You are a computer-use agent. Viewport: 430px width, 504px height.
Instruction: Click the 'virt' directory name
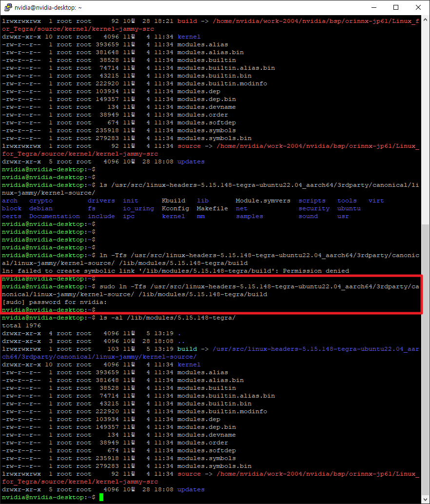[376, 201]
